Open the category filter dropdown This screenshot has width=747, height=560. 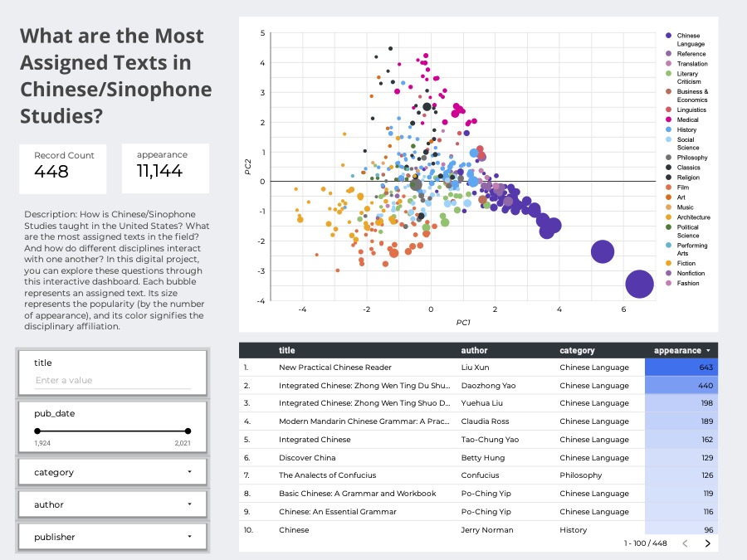coord(112,472)
